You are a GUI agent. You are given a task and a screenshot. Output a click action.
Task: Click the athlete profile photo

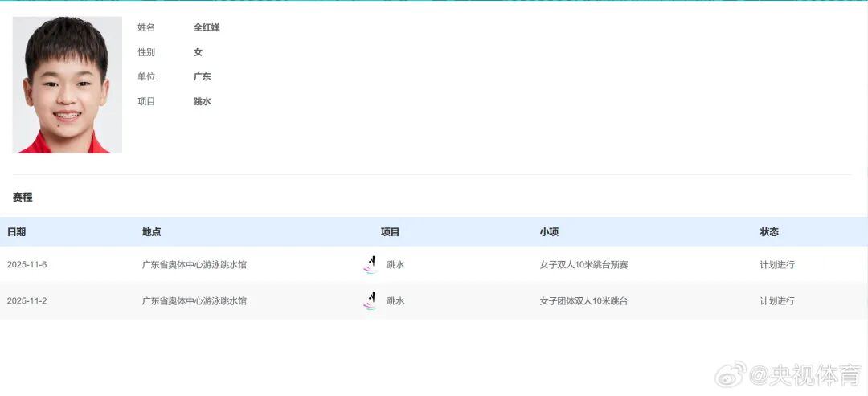(68, 84)
